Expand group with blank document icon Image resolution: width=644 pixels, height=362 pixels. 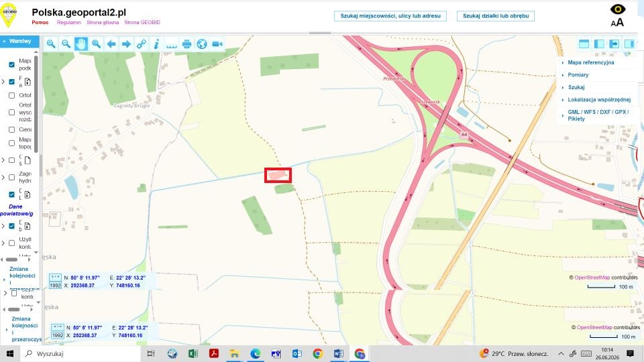pyautogui.click(x=3, y=160)
